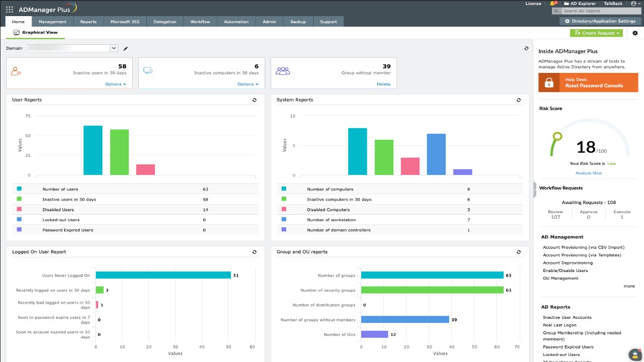Open dashboard settings gear icon
Image resolution: width=644 pixels, height=362 pixels.
(635, 33)
